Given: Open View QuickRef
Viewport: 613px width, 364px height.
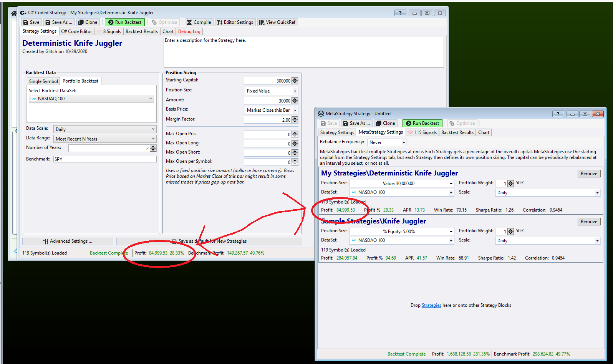Looking at the screenshot, I should [277, 22].
